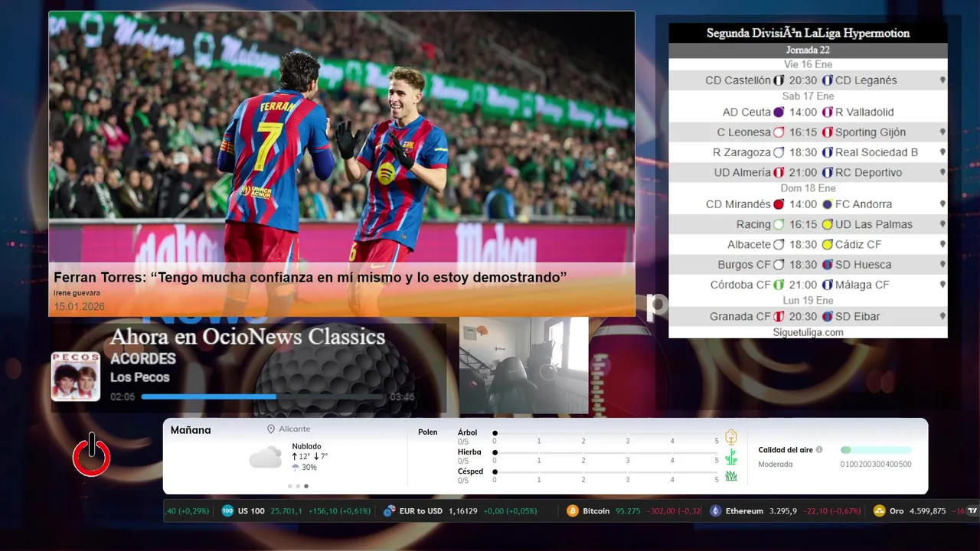Open venue pin for UD Almería match

(x=942, y=173)
